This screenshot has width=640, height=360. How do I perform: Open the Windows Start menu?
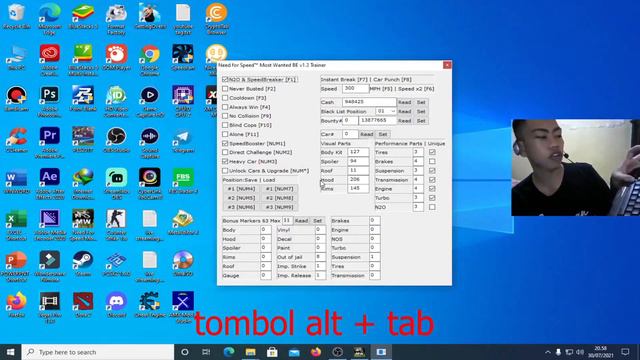point(11,352)
